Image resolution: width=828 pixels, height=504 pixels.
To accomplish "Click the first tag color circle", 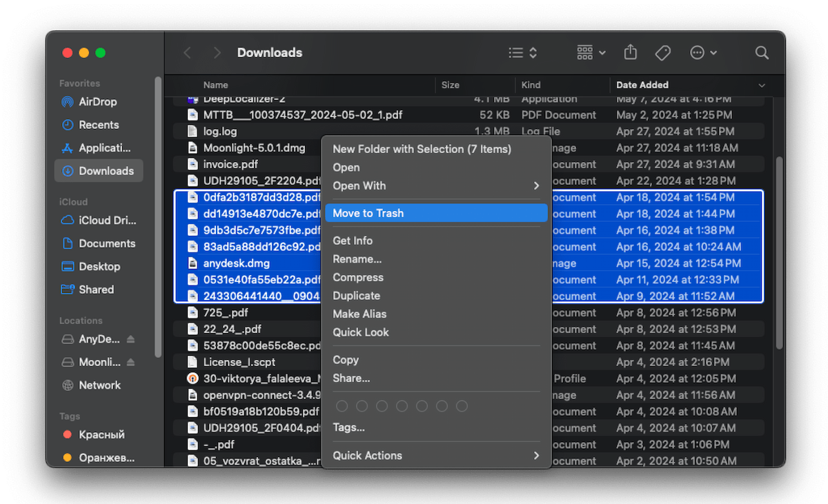I will (342, 406).
